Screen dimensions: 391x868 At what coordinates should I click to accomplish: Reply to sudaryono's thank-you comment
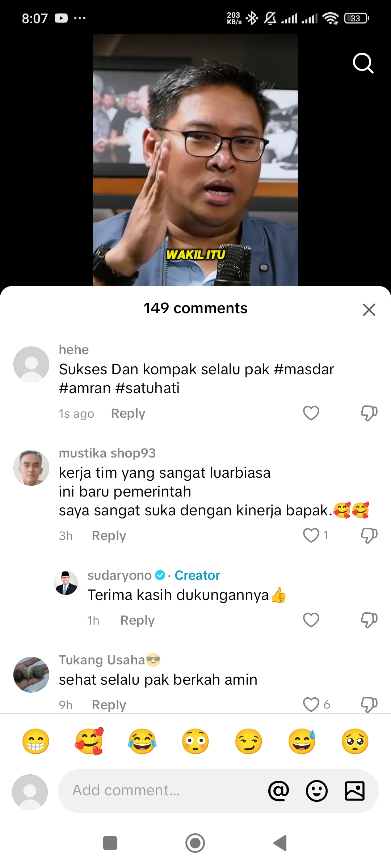[x=137, y=620]
